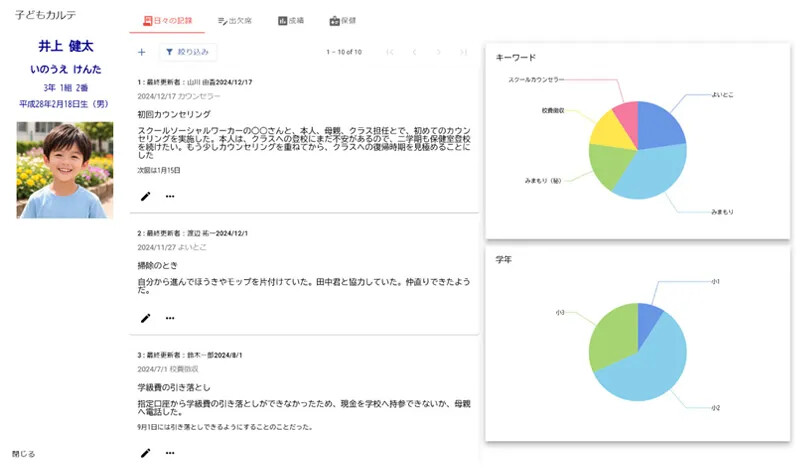
Task: Switch to the 出欠席 tab
Action: pyautogui.click(x=235, y=21)
